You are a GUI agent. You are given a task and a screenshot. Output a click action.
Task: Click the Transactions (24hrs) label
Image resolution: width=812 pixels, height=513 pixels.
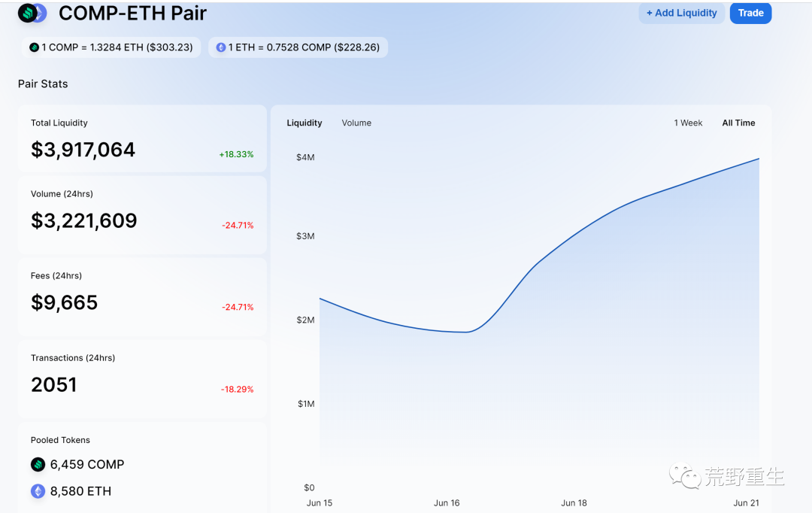[72, 358]
